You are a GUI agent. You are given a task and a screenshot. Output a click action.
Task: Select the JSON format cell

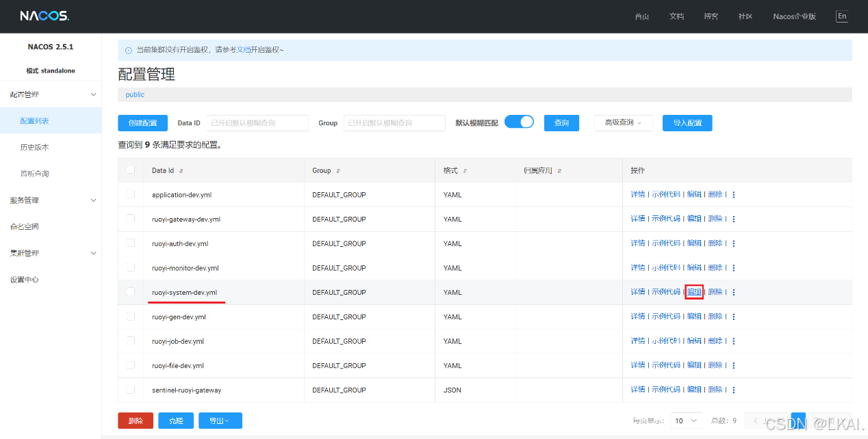coord(452,390)
